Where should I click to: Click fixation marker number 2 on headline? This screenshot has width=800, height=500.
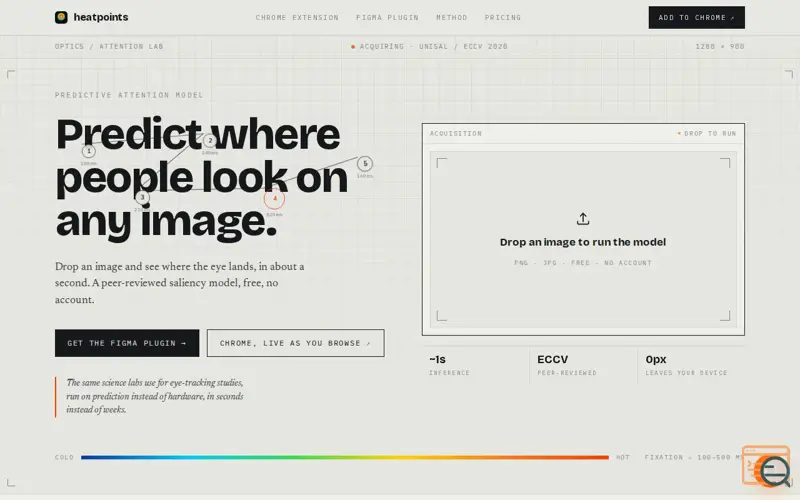[x=210, y=140]
